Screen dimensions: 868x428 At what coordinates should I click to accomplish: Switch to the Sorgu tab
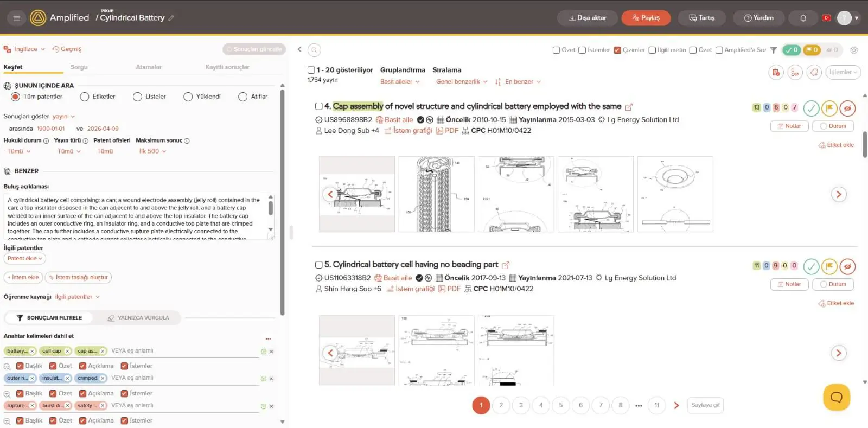(79, 67)
